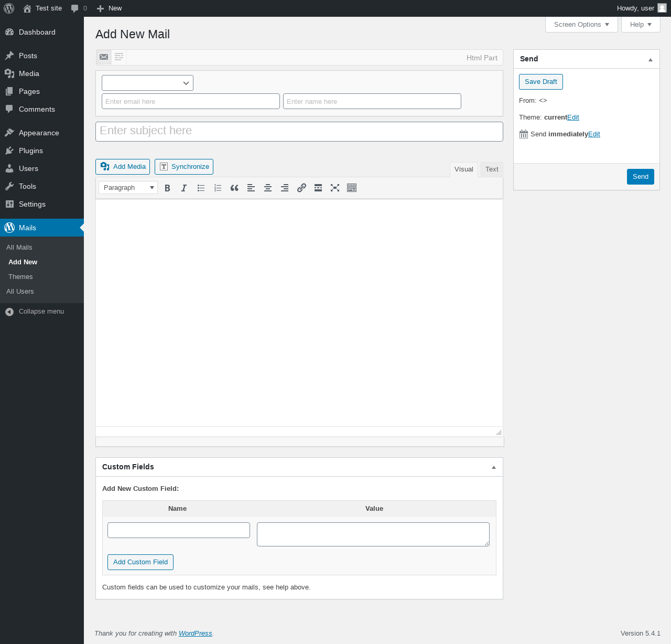The image size is (671, 644).
Task: Insert Read More tag
Action: [318, 188]
